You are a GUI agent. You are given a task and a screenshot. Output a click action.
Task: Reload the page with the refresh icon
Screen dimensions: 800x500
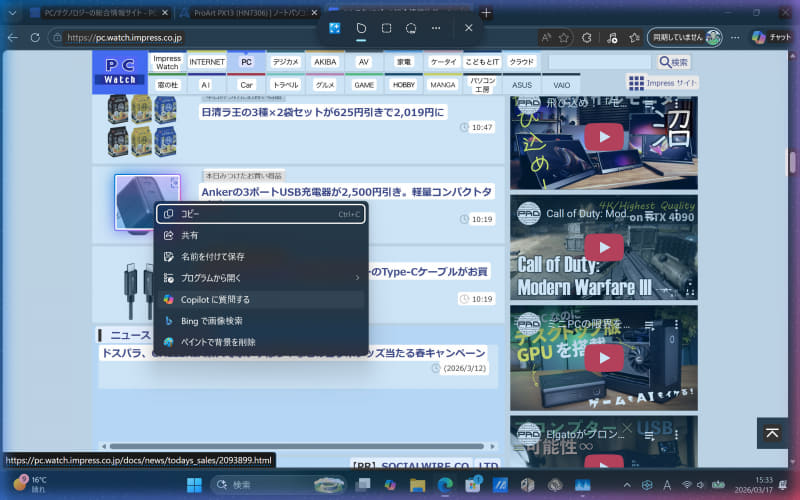click(35, 37)
